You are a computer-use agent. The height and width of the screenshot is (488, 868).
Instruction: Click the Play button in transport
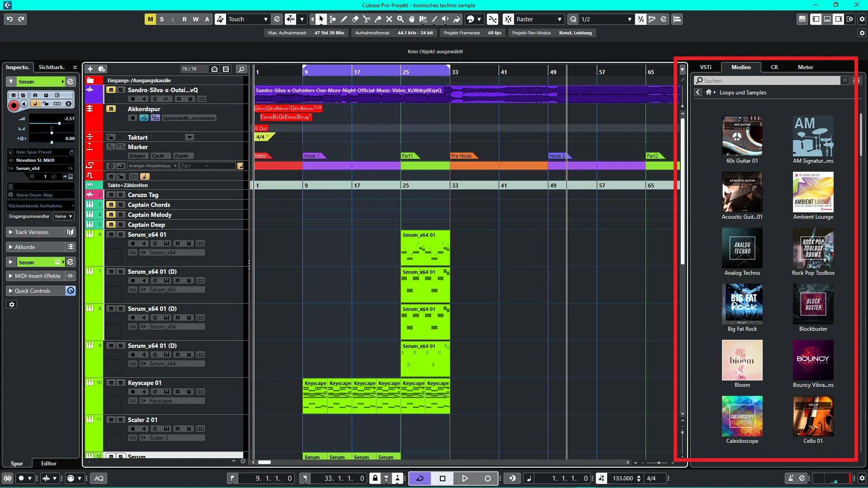[x=465, y=478]
